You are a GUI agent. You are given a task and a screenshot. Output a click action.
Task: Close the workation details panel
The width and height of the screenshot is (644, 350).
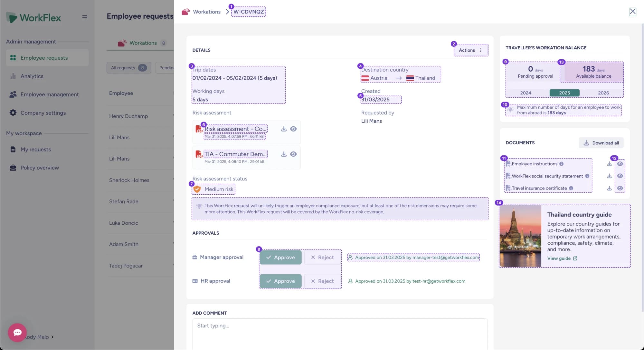click(632, 12)
